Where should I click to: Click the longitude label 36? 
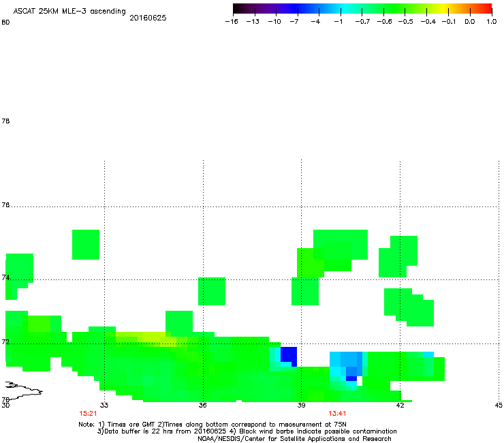(x=202, y=405)
